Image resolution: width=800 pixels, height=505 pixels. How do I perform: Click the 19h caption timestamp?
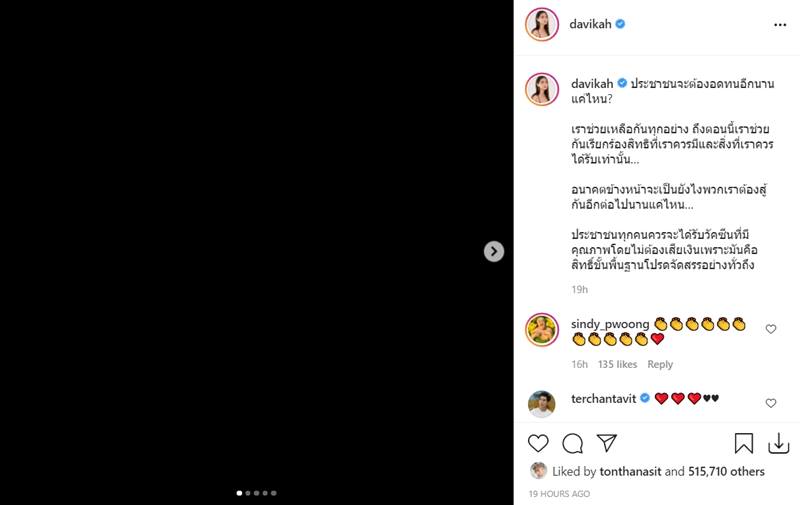pyautogui.click(x=579, y=289)
